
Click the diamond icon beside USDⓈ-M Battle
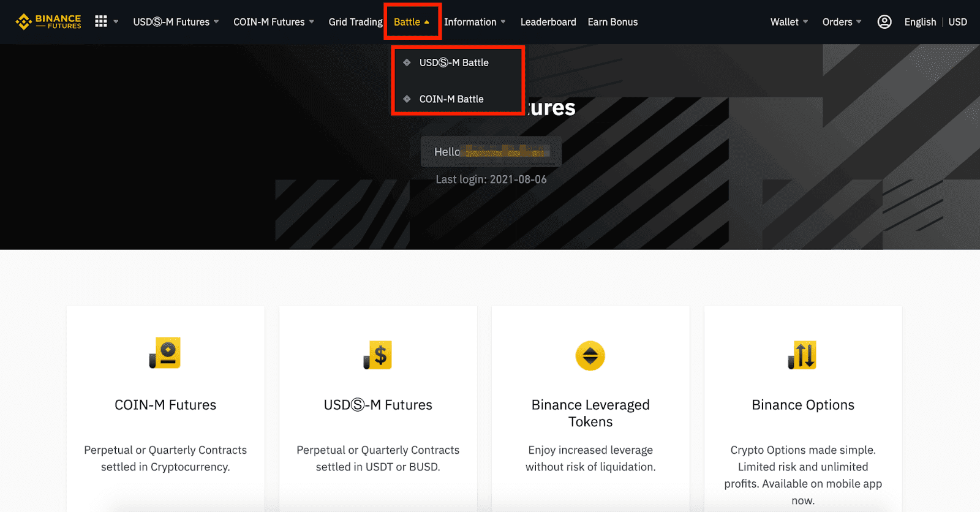[407, 62]
